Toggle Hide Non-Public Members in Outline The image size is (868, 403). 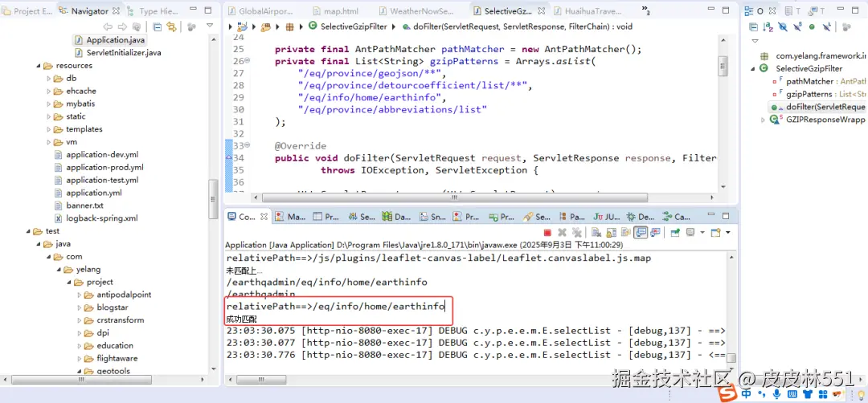[x=812, y=26]
